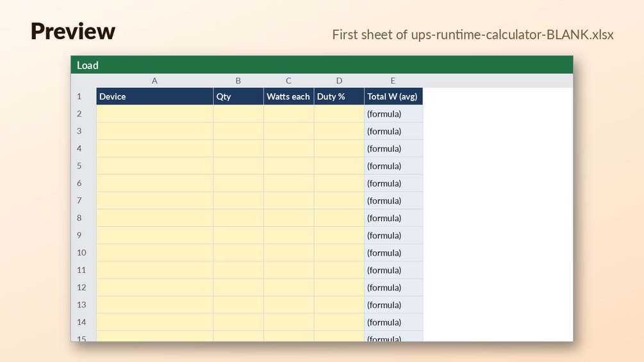Click the (formula) cell in row 11

(x=393, y=270)
